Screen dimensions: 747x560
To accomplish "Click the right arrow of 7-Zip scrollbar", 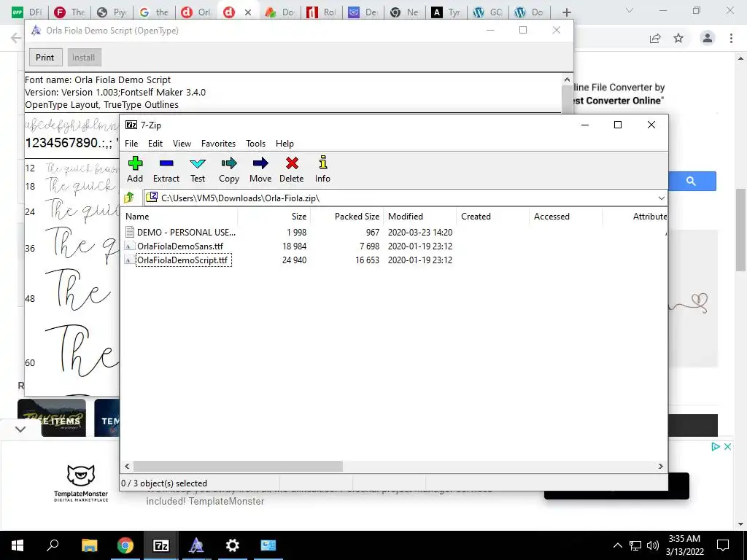I will (660, 466).
